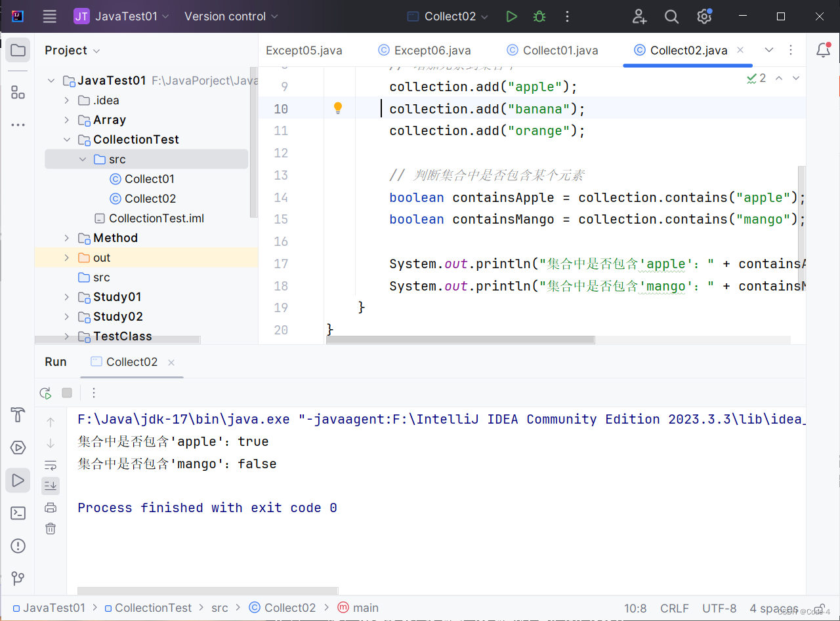The height and width of the screenshot is (621, 840).
Task: Open the Terminal tool window
Action: 18,513
